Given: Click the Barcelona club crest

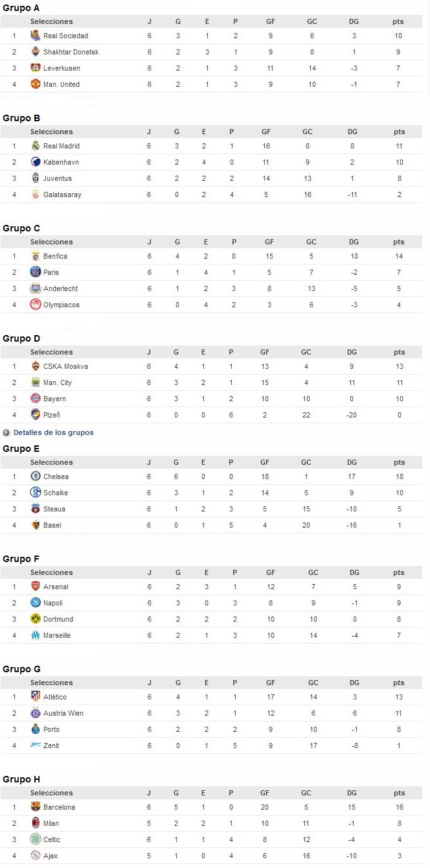Looking at the screenshot, I should click(36, 807).
